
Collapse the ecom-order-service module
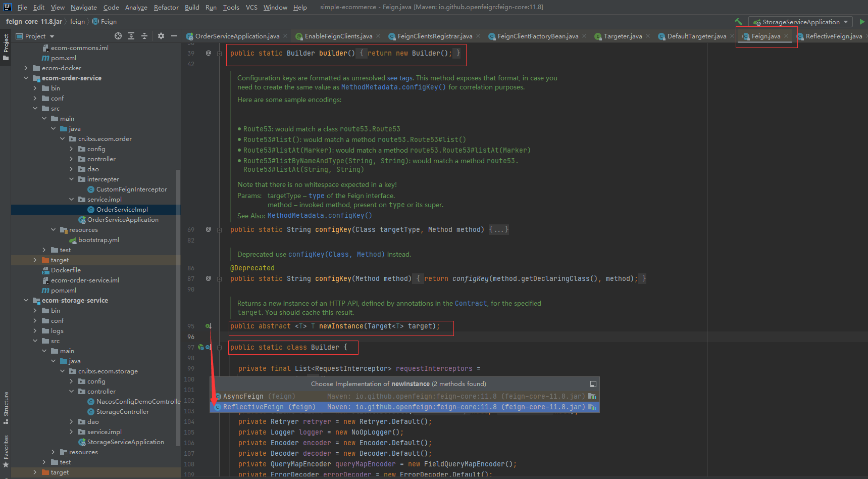tap(26, 78)
